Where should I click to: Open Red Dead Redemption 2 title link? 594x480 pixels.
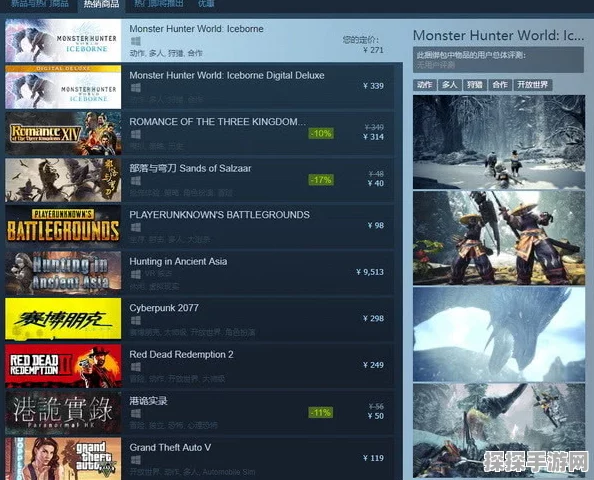pos(181,355)
